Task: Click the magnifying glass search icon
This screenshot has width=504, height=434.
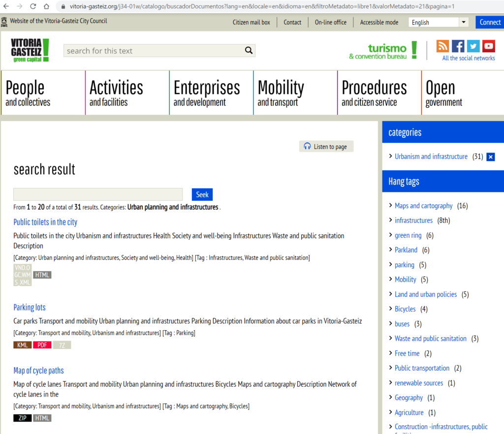Action: (x=249, y=51)
